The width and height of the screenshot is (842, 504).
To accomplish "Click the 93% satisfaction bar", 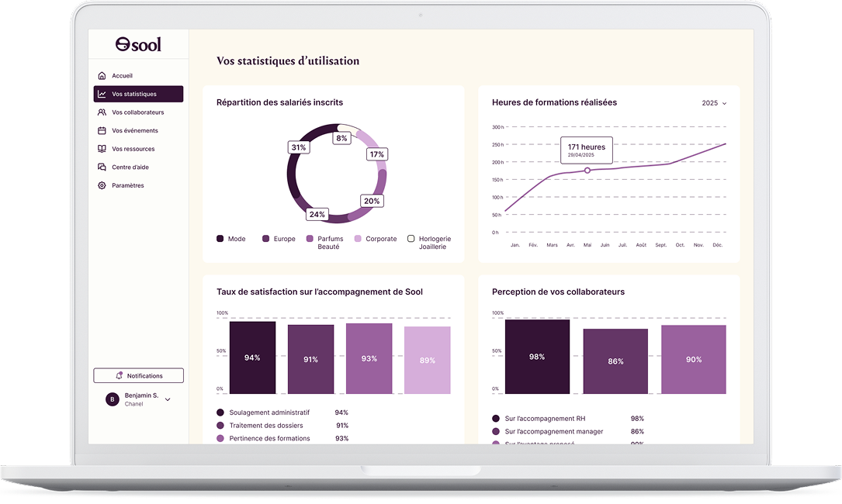I will (x=369, y=358).
